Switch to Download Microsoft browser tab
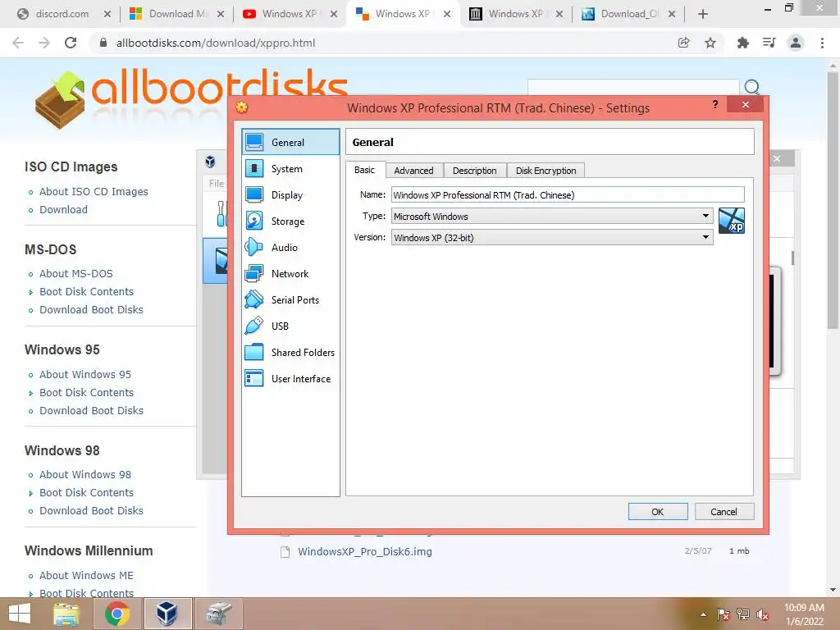This screenshot has width=840, height=630. pyautogui.click(x=178, y=14)
